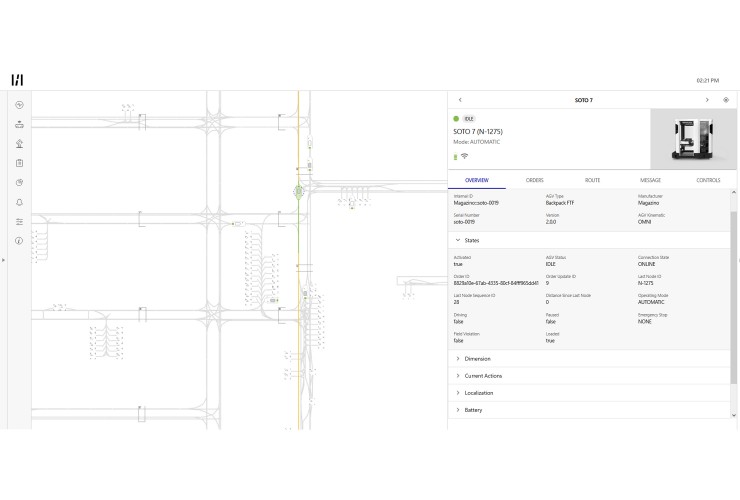740x500 pixels.
Task: Click the Mode: AUTOMATIC text
Action: [x=477, y=142]
